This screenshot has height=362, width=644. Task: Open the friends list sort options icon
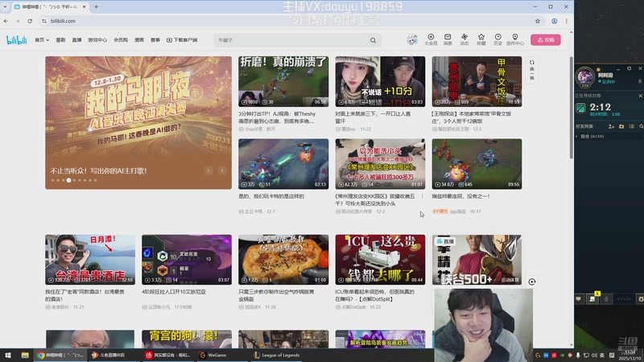(x=631, y=126)
